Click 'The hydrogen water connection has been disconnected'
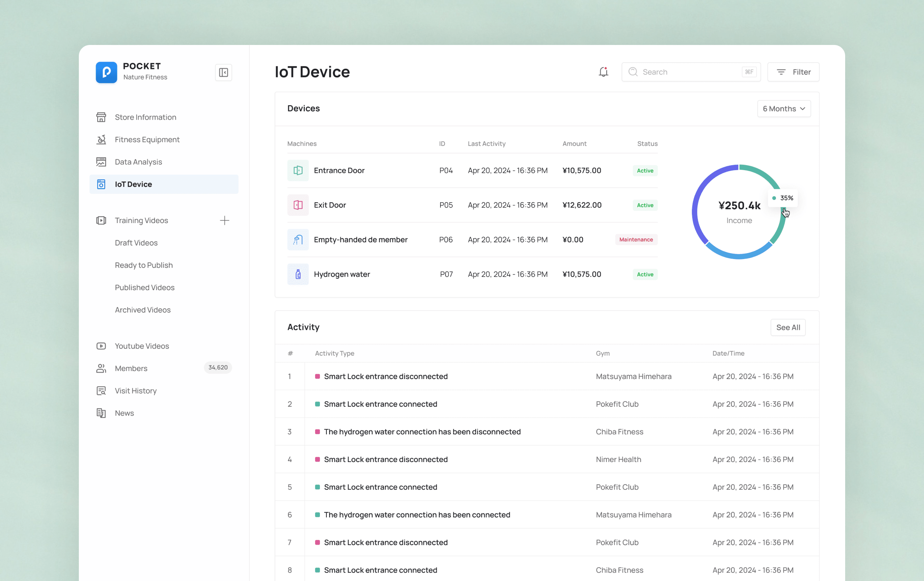The height and width of the screenshot is (581, 924). [422, 431]
